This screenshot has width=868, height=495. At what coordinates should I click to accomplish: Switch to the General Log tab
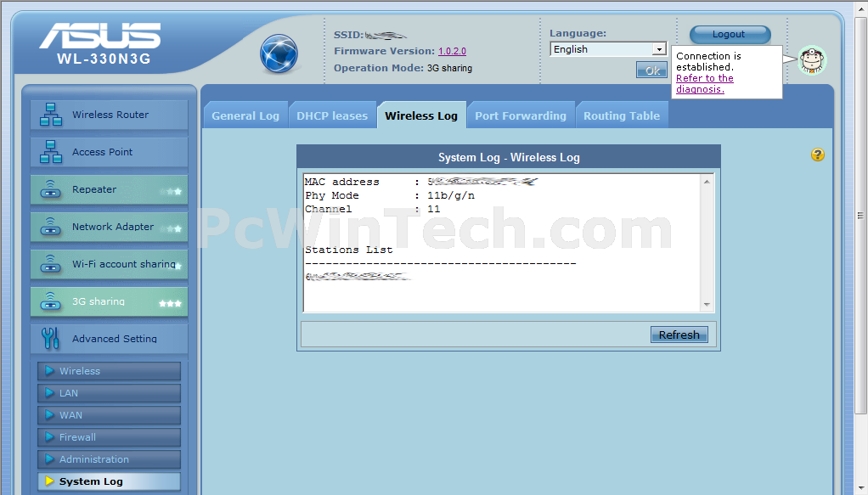pyautogui.click(x=245, y=115)
